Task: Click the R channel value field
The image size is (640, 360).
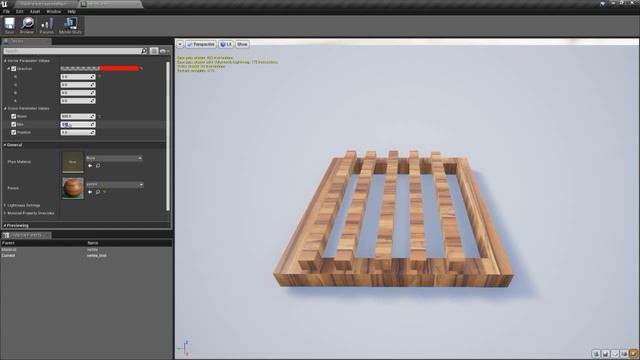Action: (78, 77)
